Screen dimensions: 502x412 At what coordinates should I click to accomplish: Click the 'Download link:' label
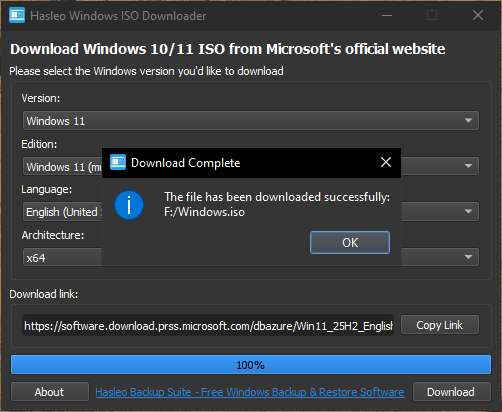click(x=44, y=294)
